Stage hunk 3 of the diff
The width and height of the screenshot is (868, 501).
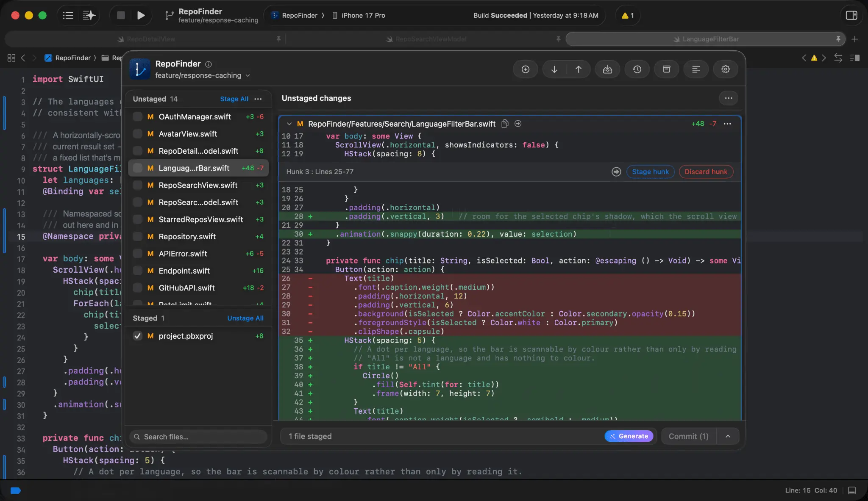point(650,172)
